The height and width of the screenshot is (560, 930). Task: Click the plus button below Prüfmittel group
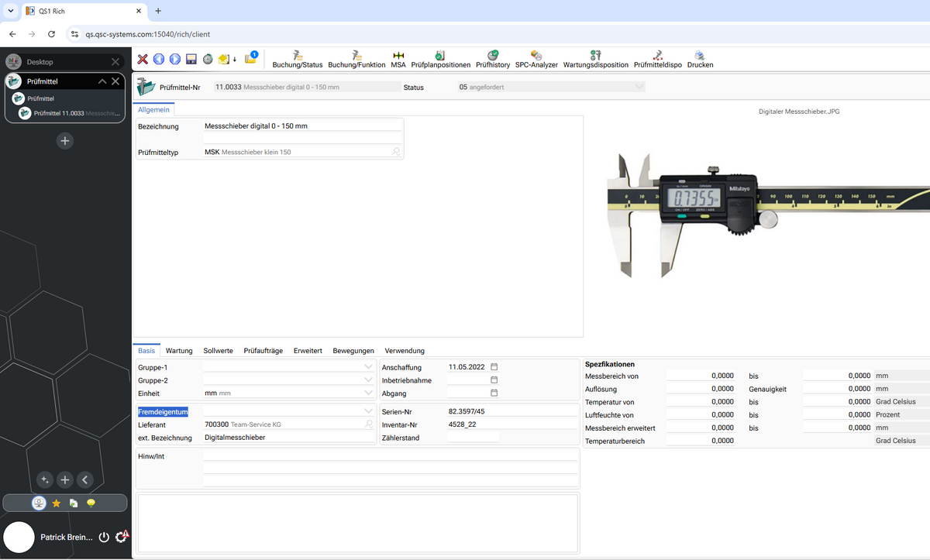(65, 141)
